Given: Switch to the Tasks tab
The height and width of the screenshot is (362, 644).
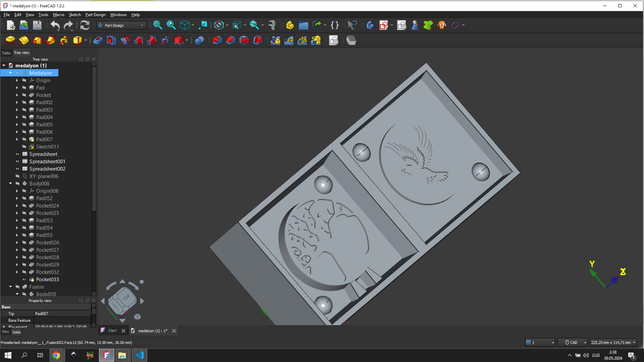Looking at the screenshot, I should point(6,53).
